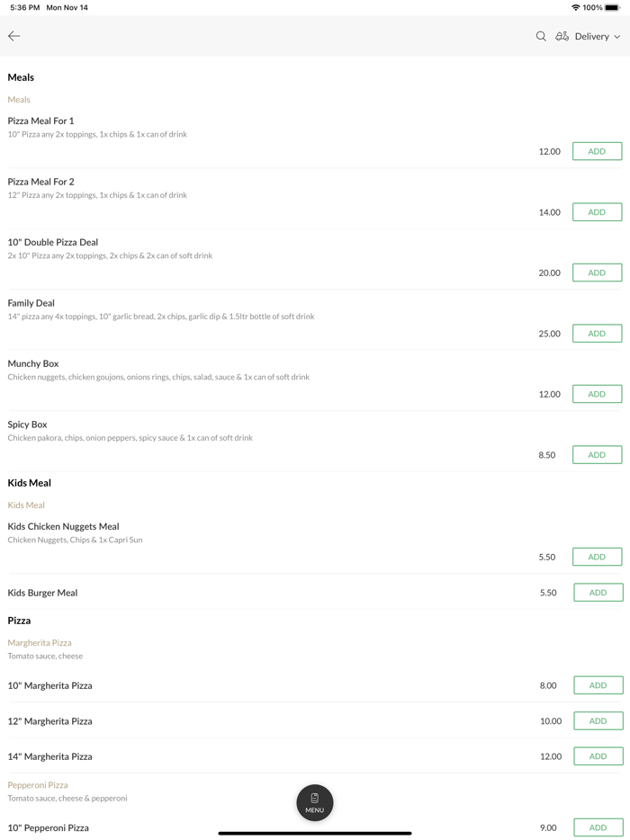630x840 pixels.
Task: Add Pizza Meal For 1
Action: point(597,151)
